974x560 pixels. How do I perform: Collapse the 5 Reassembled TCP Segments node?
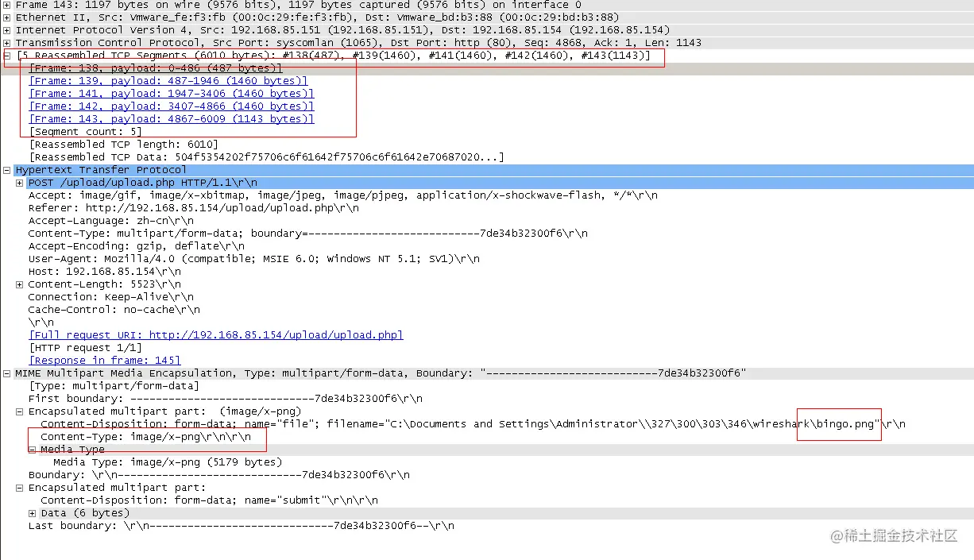7,56
